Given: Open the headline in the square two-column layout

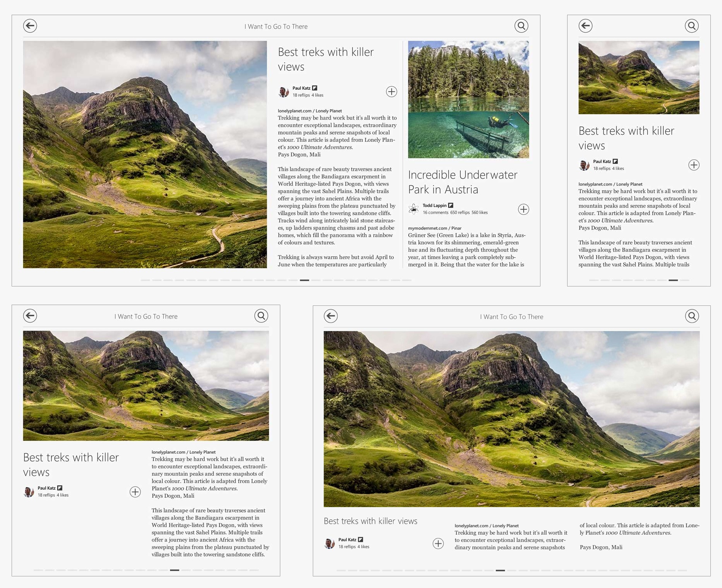Looking at the screenshot, I should pos(71,465).
